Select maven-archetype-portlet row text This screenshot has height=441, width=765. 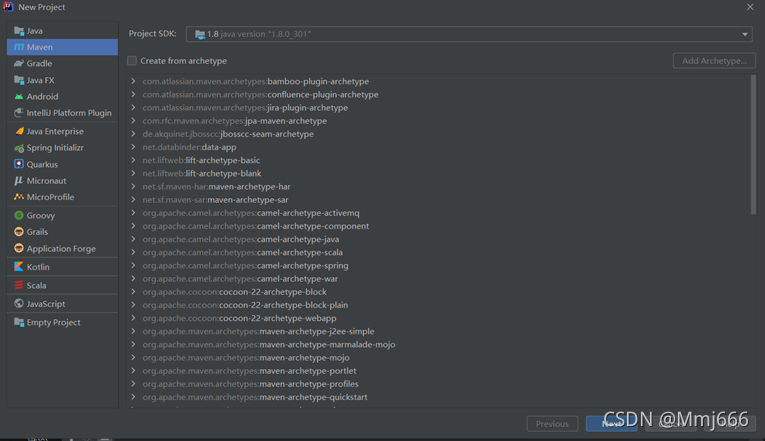click(x=249, y=371)
